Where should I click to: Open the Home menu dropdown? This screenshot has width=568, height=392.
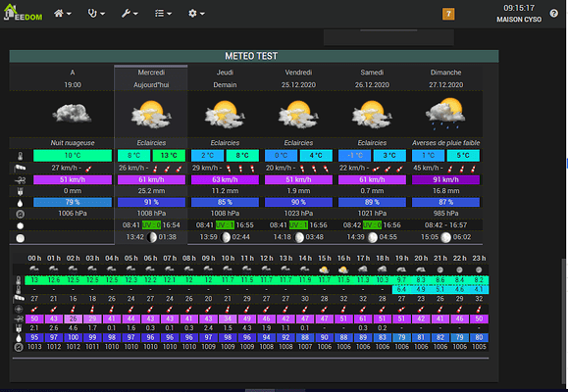pos(63,14)
